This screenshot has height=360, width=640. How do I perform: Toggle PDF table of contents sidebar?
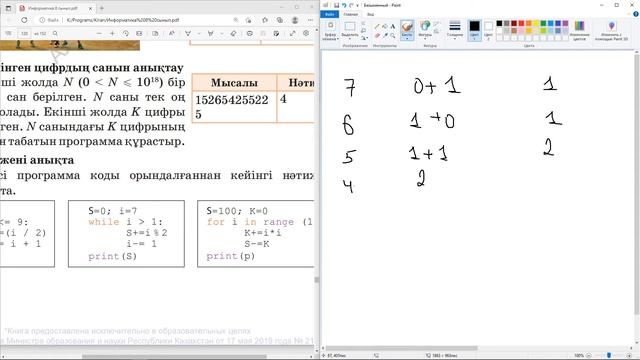8,33
